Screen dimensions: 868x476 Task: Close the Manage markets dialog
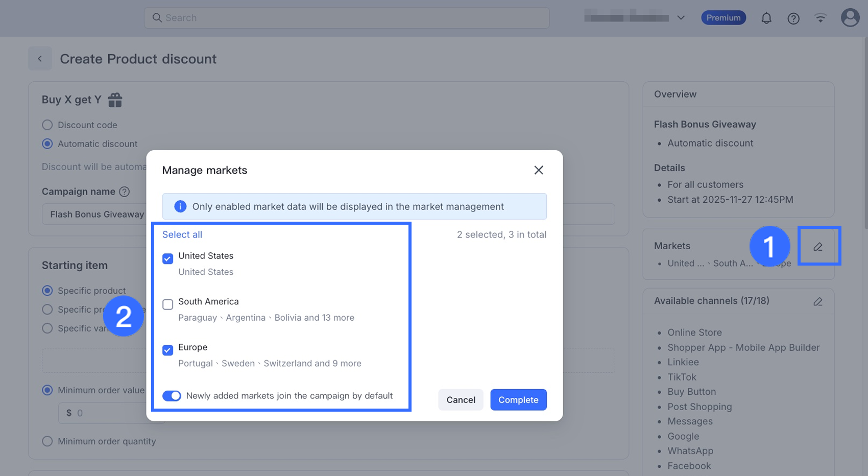538,170
